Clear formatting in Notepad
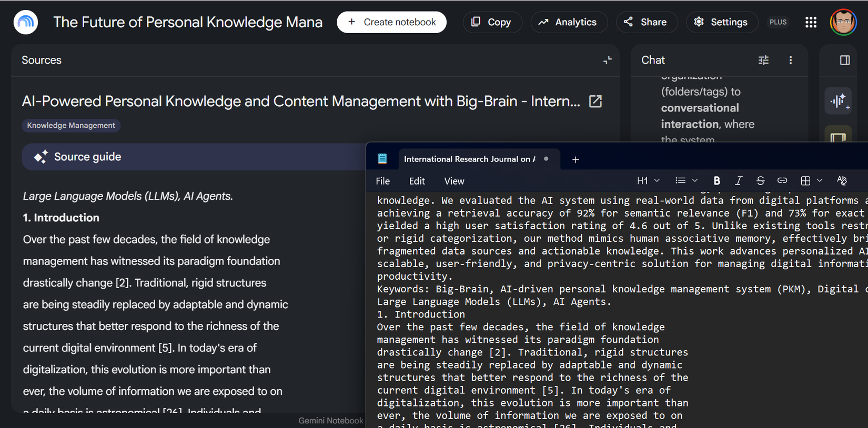The image size is (868, 428). pyautogui.click(x=842, y=181)
